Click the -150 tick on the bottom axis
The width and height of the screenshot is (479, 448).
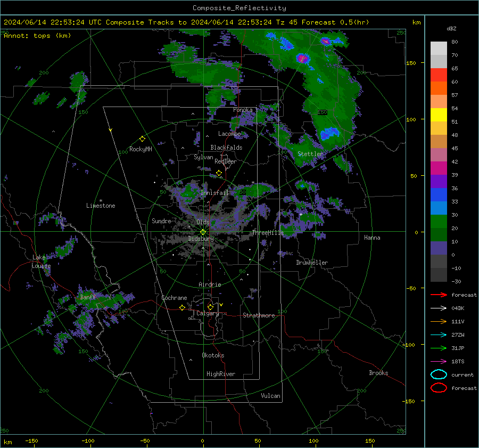(31, 441)
